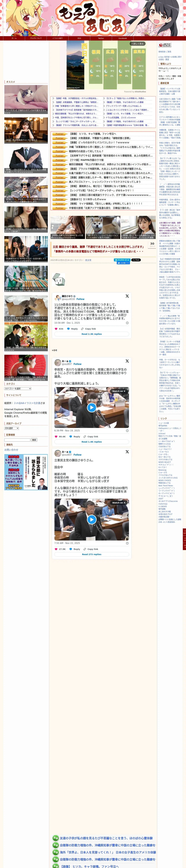Image resolution: width=186 pixels, height=868 pixels.
Task: Click the Watch on X badge of Nov 19 video
Action: (x=118, y=391)
